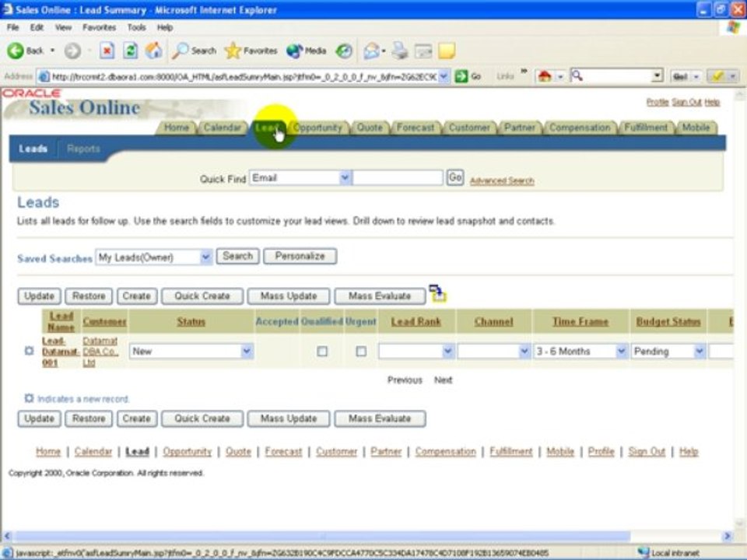Click the bottom Quick Create button
Viewport: 747px width, 560px height.
pos(202,418)
